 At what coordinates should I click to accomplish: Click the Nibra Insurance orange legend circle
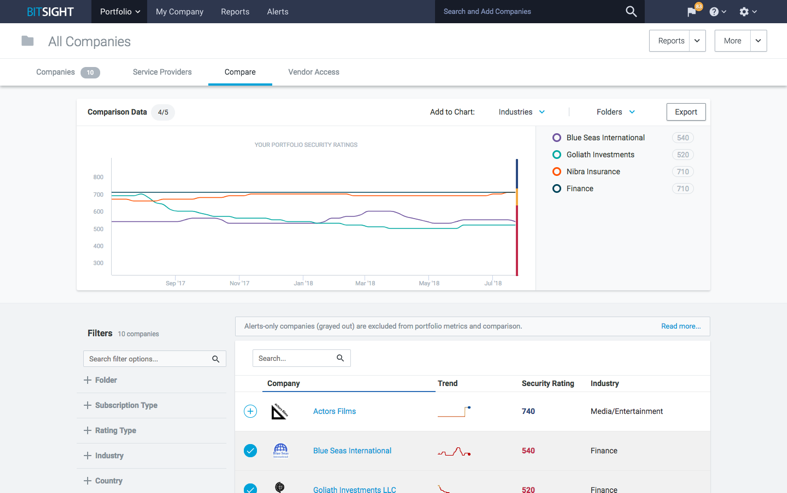point(557,172)
